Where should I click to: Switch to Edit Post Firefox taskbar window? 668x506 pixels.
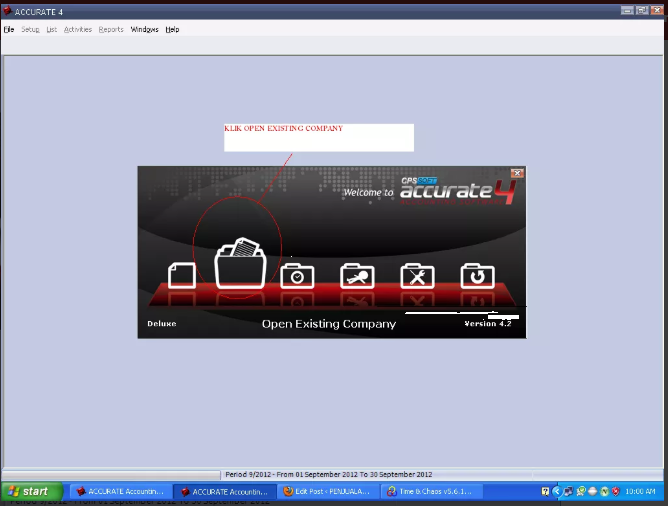click(x=326, y=491)
